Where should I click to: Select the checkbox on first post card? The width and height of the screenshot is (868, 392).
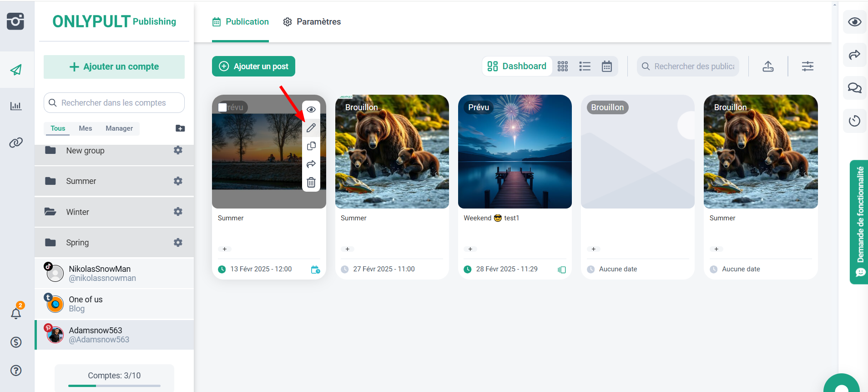click(x=222, y=107)
